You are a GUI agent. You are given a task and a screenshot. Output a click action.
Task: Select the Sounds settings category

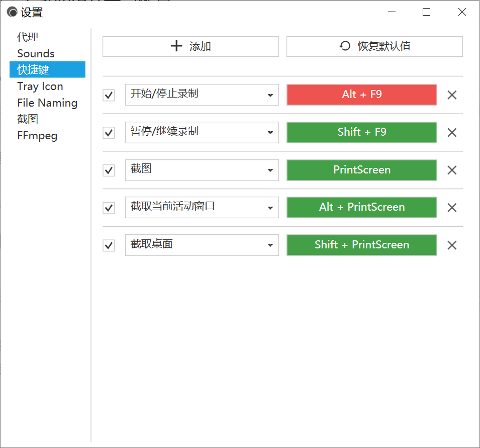36,53
